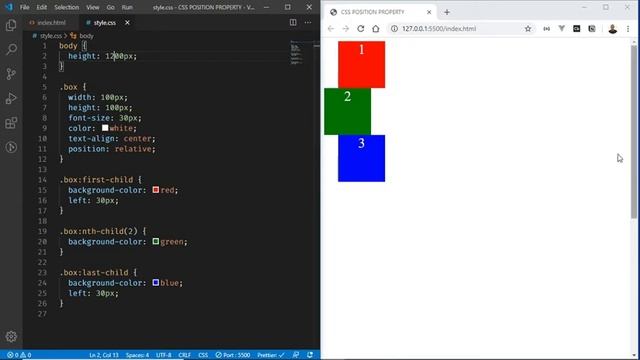Screen dimensions: 640x360
Task: Click the third Chrome extension icon
Action: pyautogui.click(x=576, y=29)
